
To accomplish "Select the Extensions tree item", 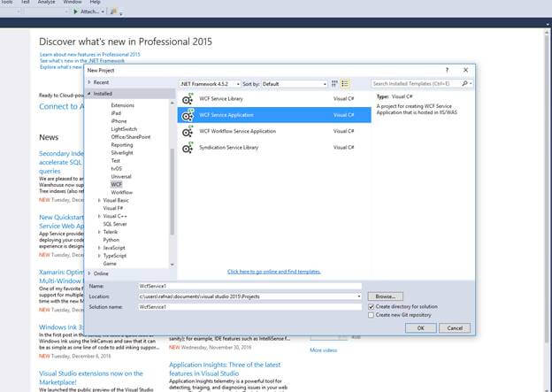I will (122, 105).
